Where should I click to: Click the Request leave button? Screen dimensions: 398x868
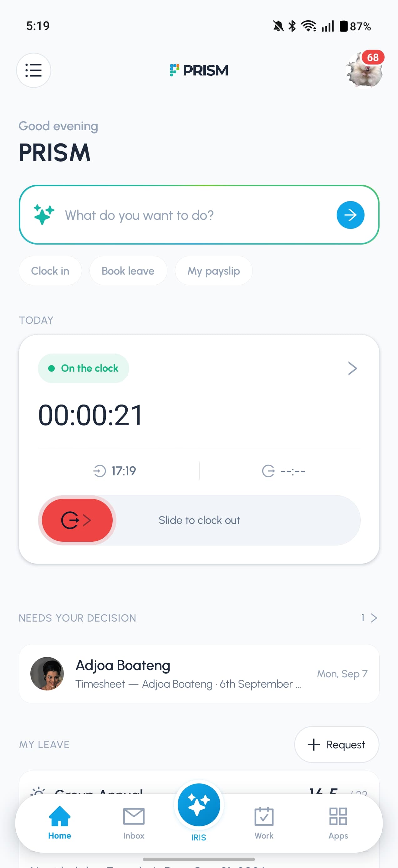tap(336, 744)
